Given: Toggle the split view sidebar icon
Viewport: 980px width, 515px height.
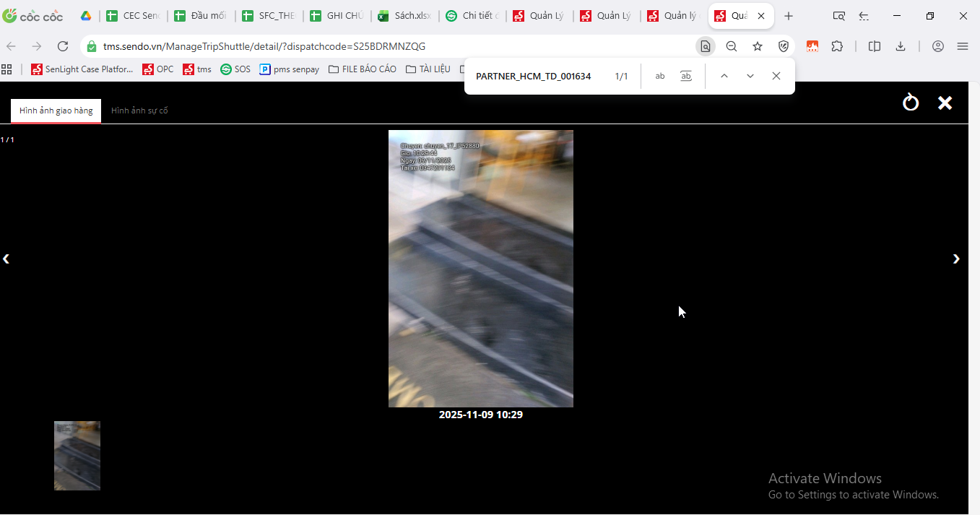Looking at the screenshot, I should coord(875,46).
